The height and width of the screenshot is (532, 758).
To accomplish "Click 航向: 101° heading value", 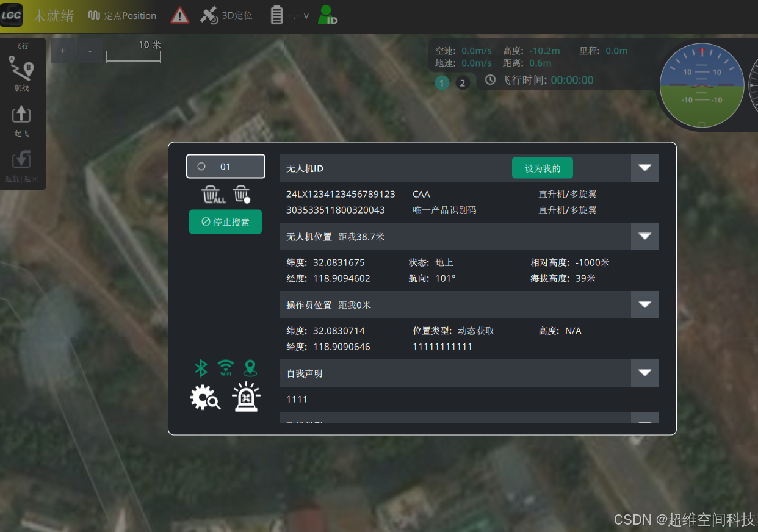I will tap(432, 278).
